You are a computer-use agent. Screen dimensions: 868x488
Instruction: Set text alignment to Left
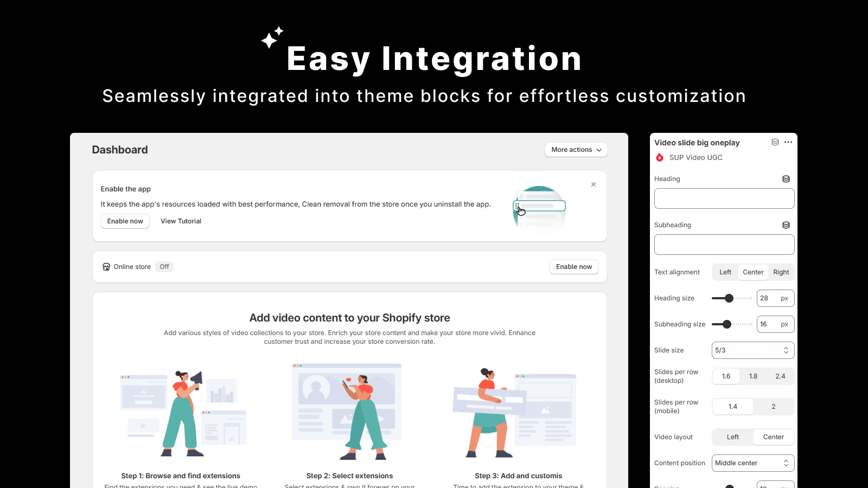click(x=725, y=272)
